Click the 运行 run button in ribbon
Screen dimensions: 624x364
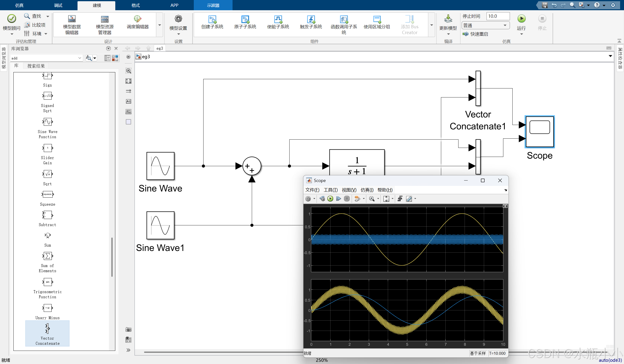point(521,19)
